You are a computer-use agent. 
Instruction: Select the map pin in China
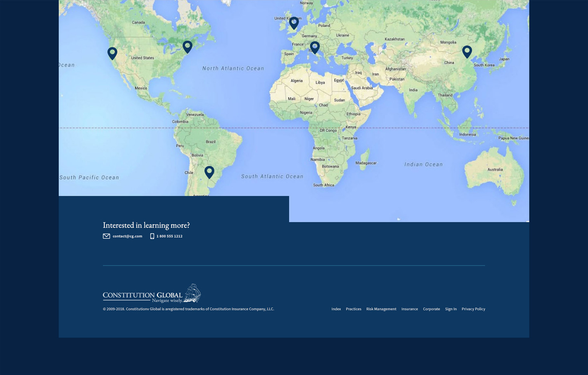click(x=467, y=51)
